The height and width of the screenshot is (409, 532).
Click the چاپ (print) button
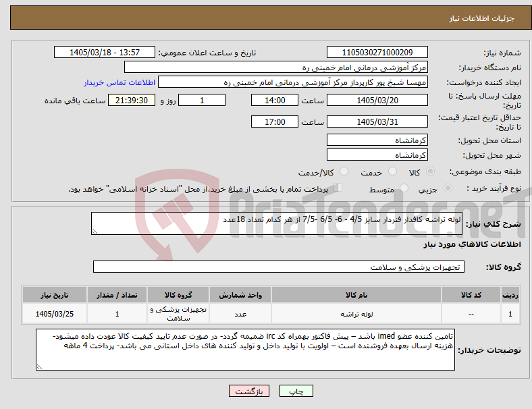(x=296, y=391)
